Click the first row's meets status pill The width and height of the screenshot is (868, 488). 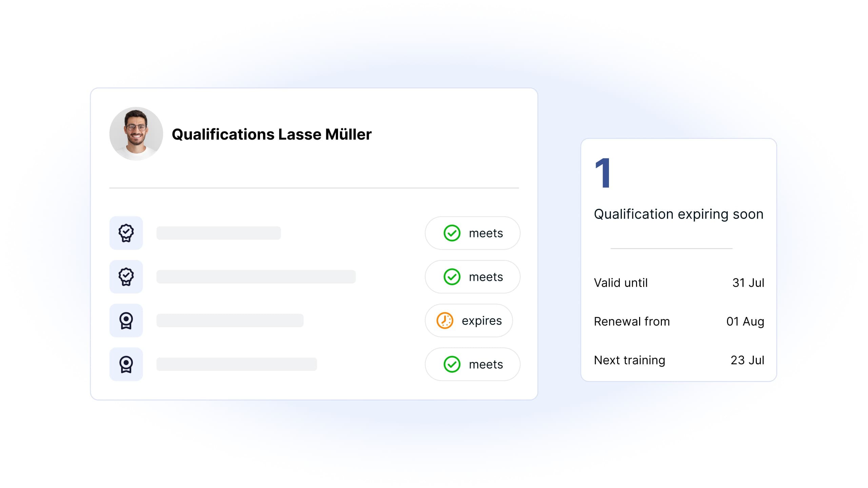pyautogui.click(x=472, y=233)
